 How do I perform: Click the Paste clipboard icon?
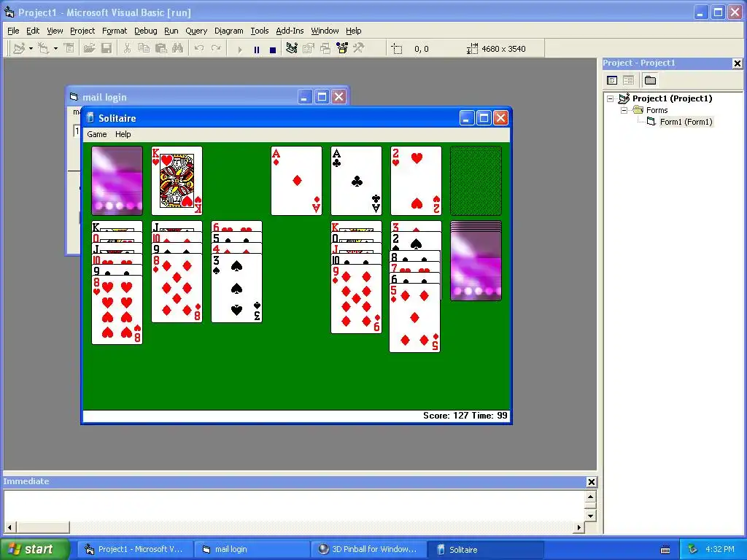(160, 49)
